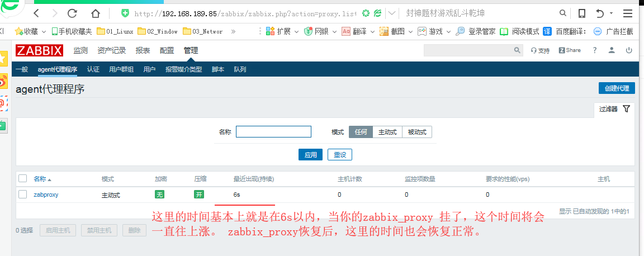Open the address bar dropdown chevron

click(x=392, y=13)
